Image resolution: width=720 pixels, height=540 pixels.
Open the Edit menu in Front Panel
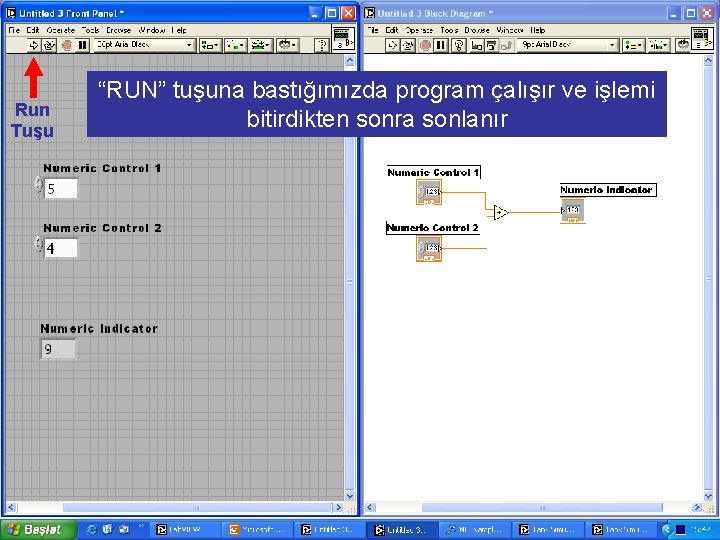[33, 30]
